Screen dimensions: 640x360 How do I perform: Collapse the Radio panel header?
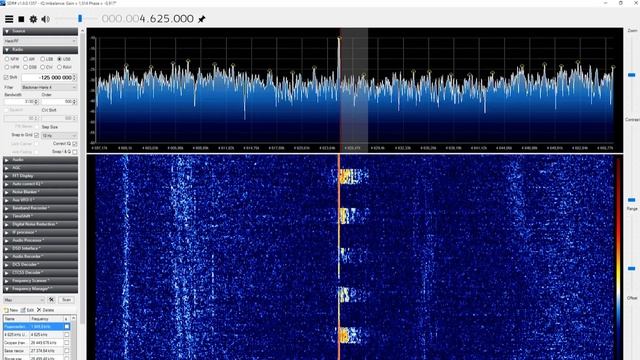point(40,49)
